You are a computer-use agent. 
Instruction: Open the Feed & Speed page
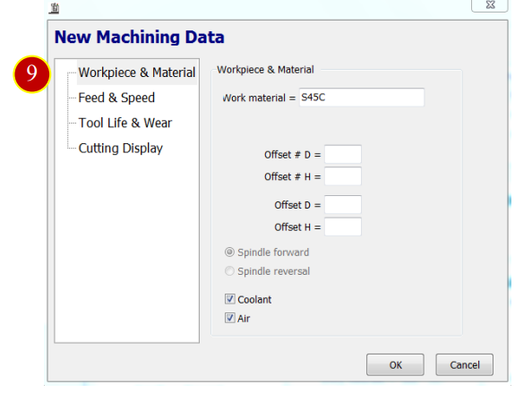point(116,98)
